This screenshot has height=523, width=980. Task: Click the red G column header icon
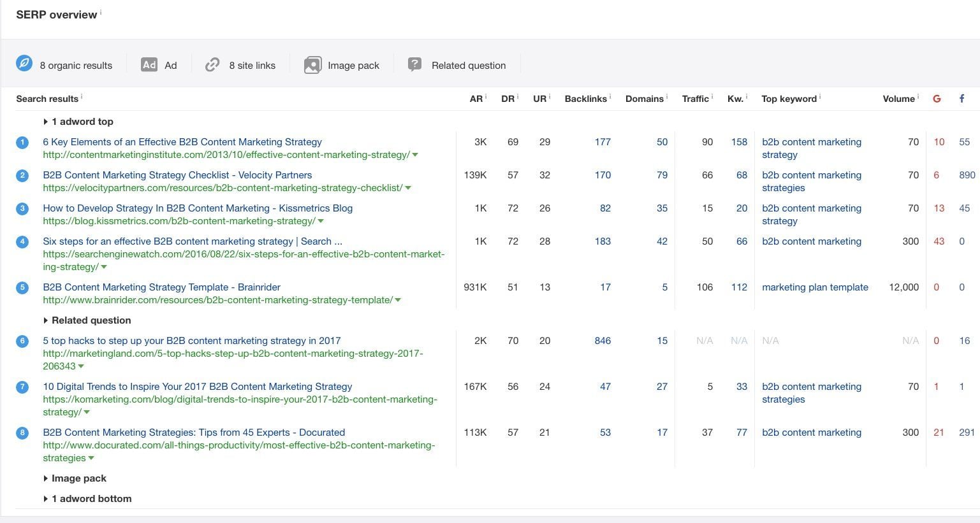[x=937, y=98]
